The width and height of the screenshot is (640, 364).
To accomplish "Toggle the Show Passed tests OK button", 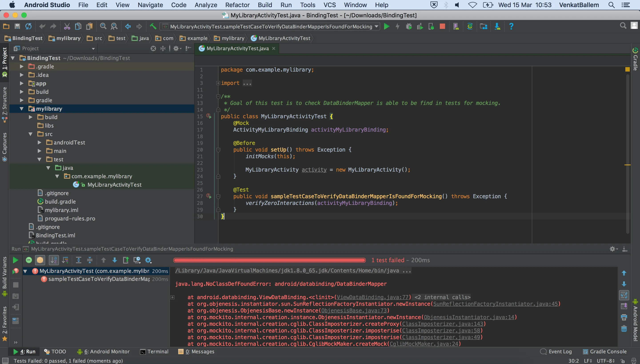I will pyautogui.click(x=29, y=260).
